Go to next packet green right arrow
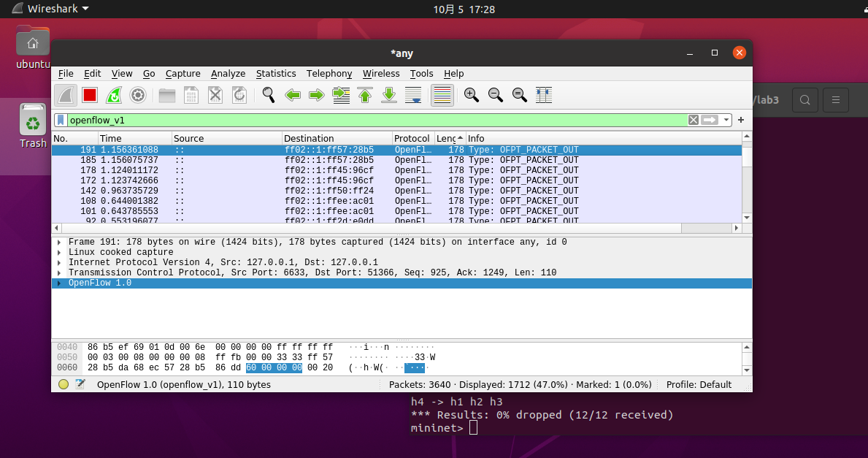 click(x=317, y=95)
